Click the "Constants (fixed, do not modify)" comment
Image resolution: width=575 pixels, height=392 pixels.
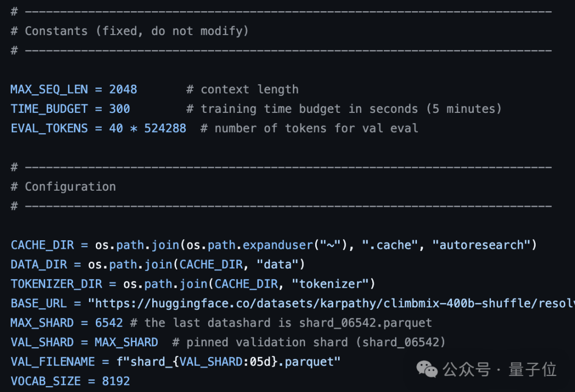(x=136, y=31)
